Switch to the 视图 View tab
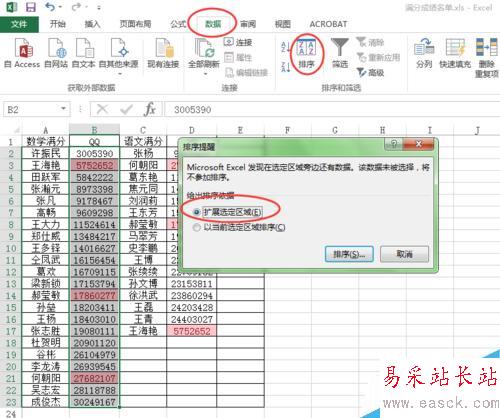500x418 pixels. pos(283,24)
